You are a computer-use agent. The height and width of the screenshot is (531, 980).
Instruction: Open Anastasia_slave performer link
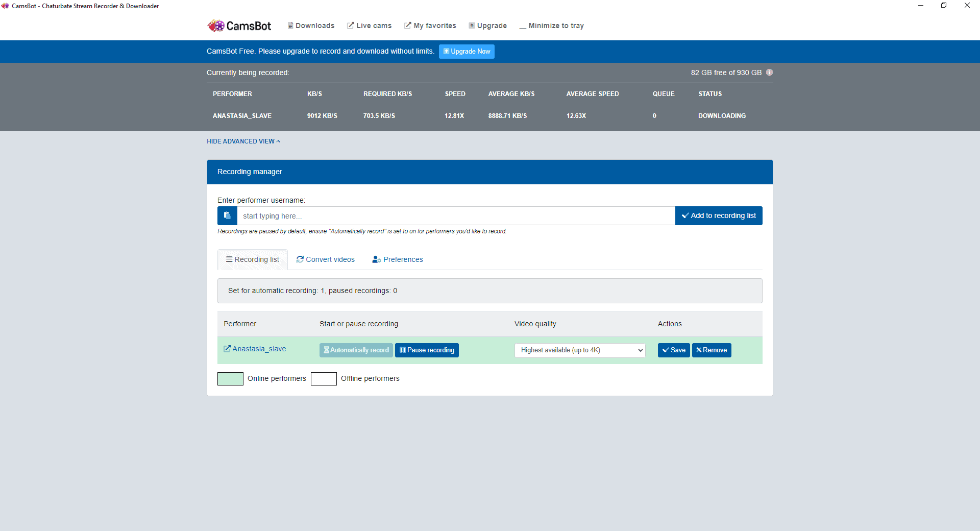click(255, 349)
